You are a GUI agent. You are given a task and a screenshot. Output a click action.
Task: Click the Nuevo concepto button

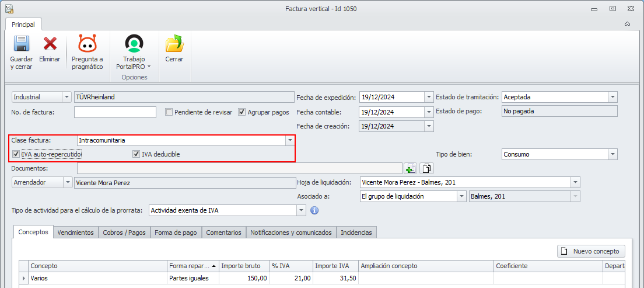point(591,251)
